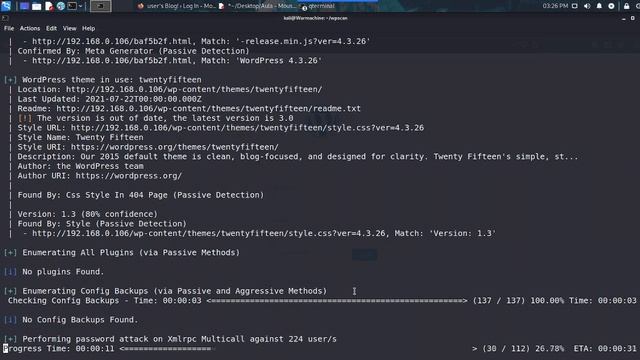Open the Edit menu

click(x=51, y=29)
